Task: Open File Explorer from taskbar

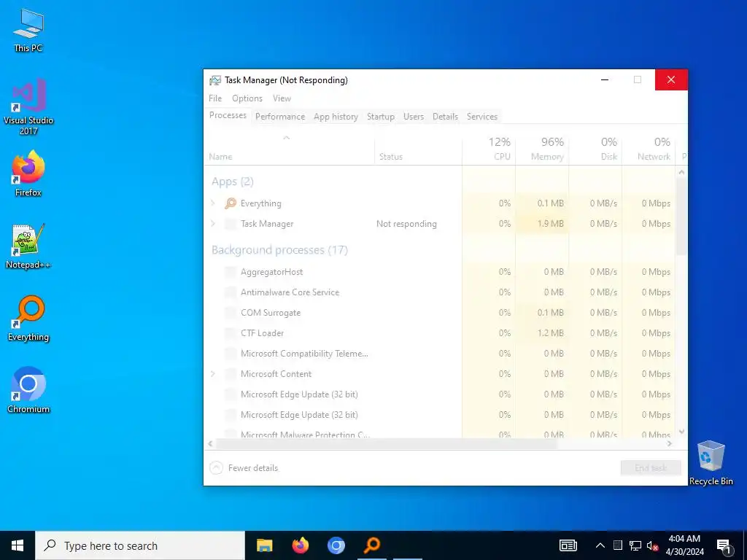Action: (264, 545)
